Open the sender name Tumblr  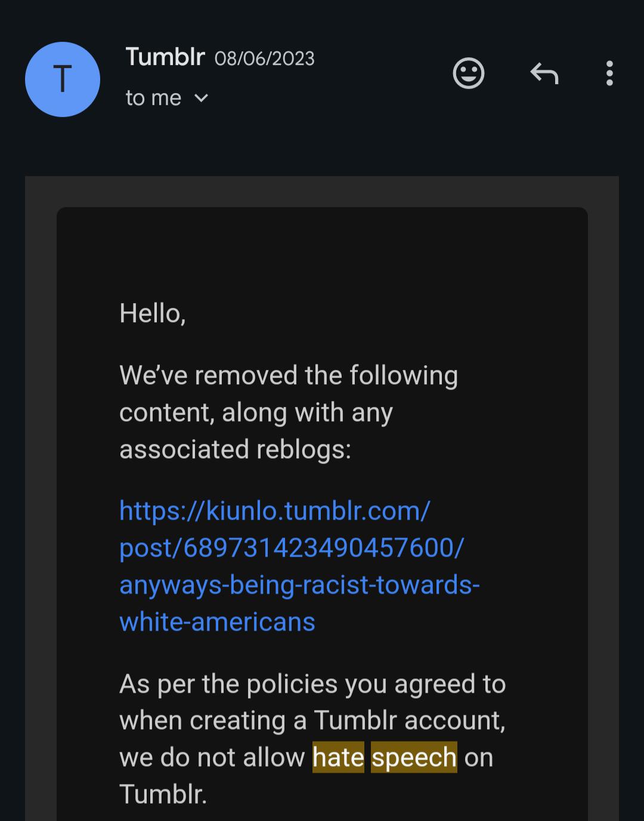pyautogui.click(x=165, y=57)
